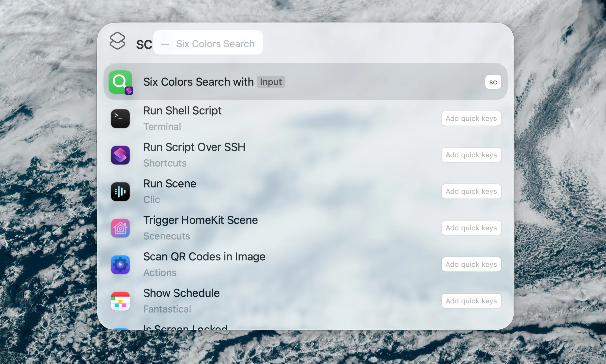Click the Shortcuts icon for Run Script Over SSH
This screenshot has width=606, height=364.
tap(120, 155)
